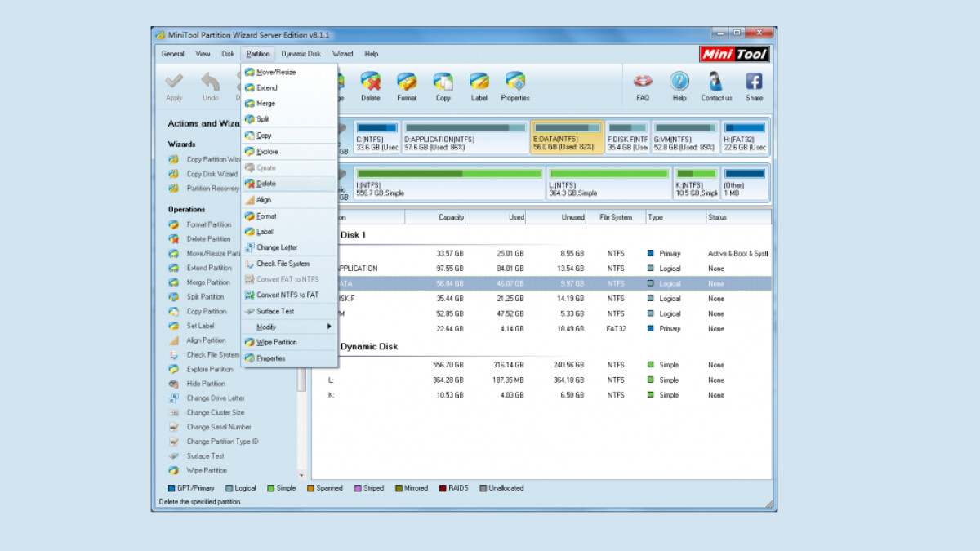Click the Extend Partition sidebar icon
The width and height of the screenshot is (980, 551).
[x=174, y=268]
